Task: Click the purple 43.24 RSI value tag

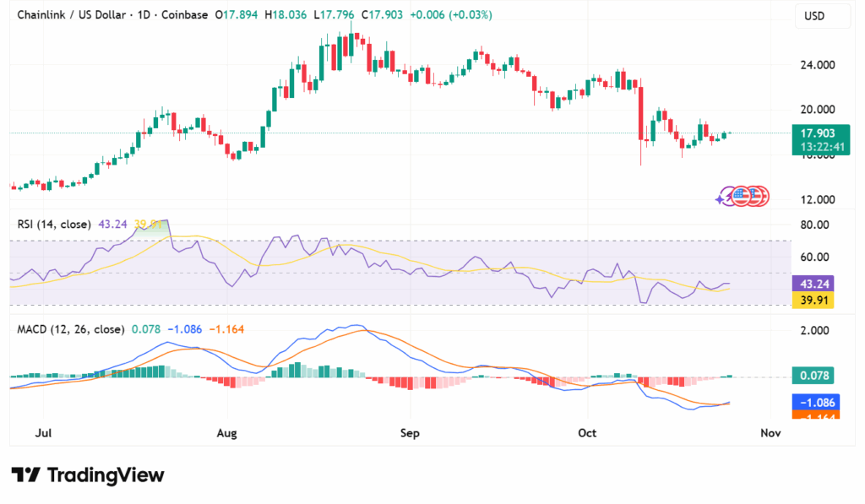Action: tap(813, 285)
